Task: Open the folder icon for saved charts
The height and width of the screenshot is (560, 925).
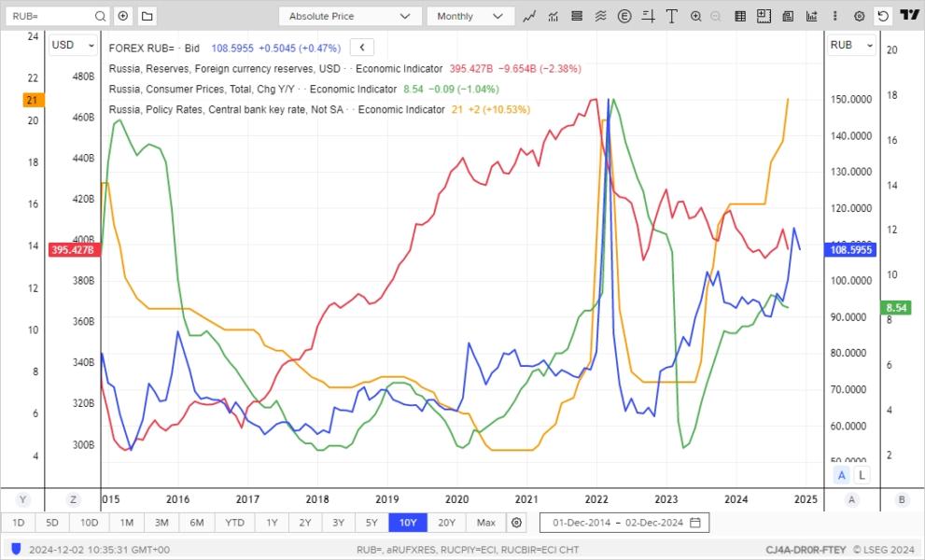Action: pyautogui.click(x=147, y=16)
